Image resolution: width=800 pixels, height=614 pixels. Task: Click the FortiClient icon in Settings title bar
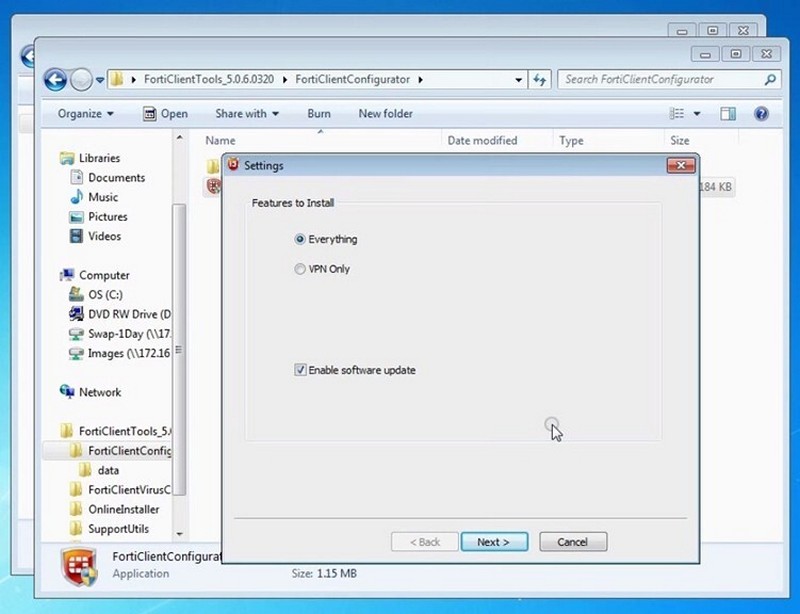(x=233, y=165)
